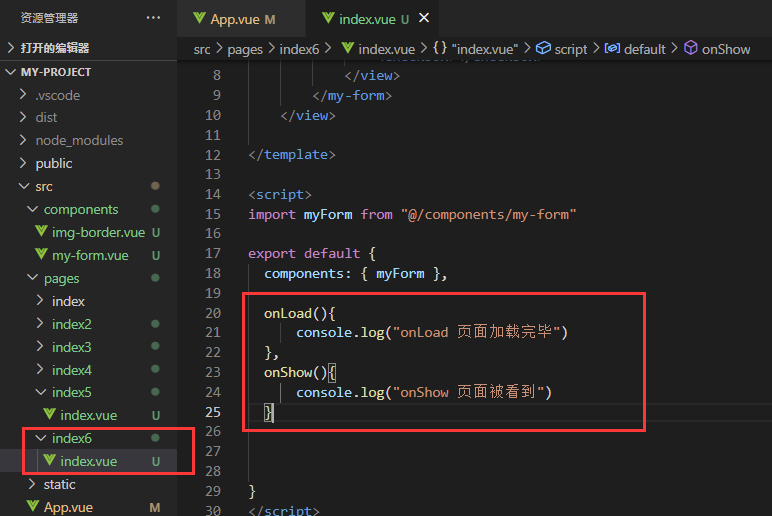The width and height of the screenshot is (772, 516).
Task: Click the "onShow 页面被看到" string
Action: pyautogui.click(x=469, y=392)
